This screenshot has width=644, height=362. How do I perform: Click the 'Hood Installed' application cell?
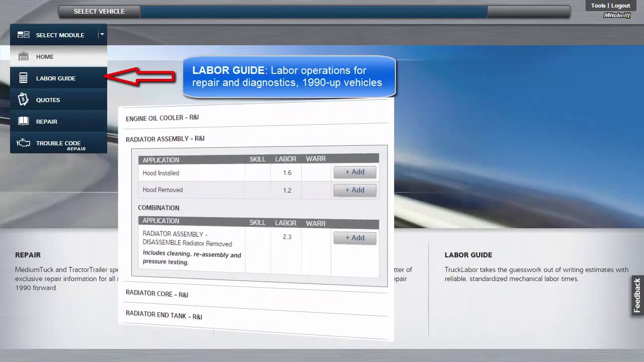click(192, 173)
